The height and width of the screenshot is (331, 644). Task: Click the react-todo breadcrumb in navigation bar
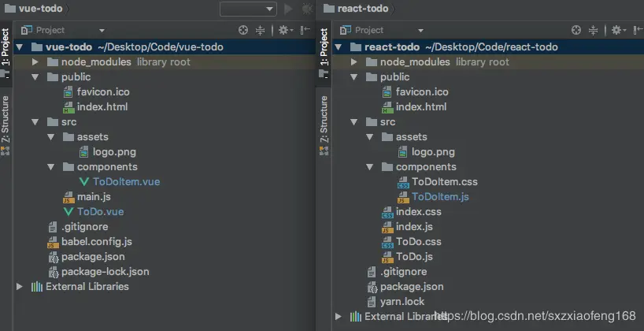tap(356, 9)
